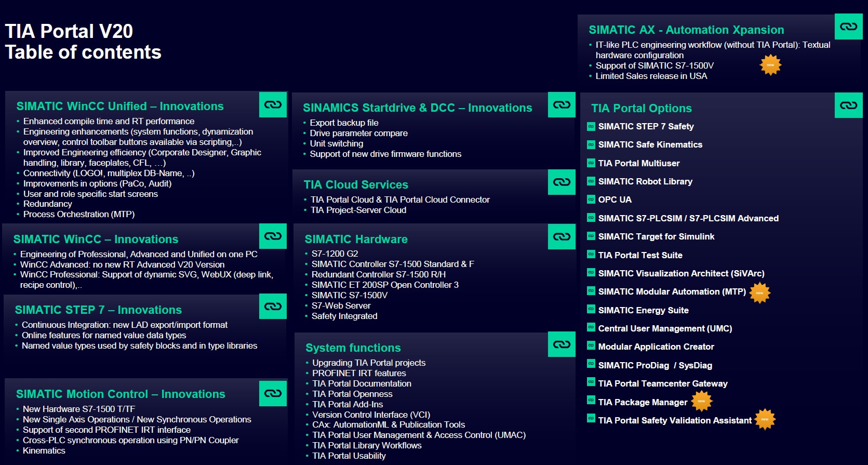The image size is (868, 465).
Task: Open the TIA Cloud Services link icon
Action: (562, 182)
